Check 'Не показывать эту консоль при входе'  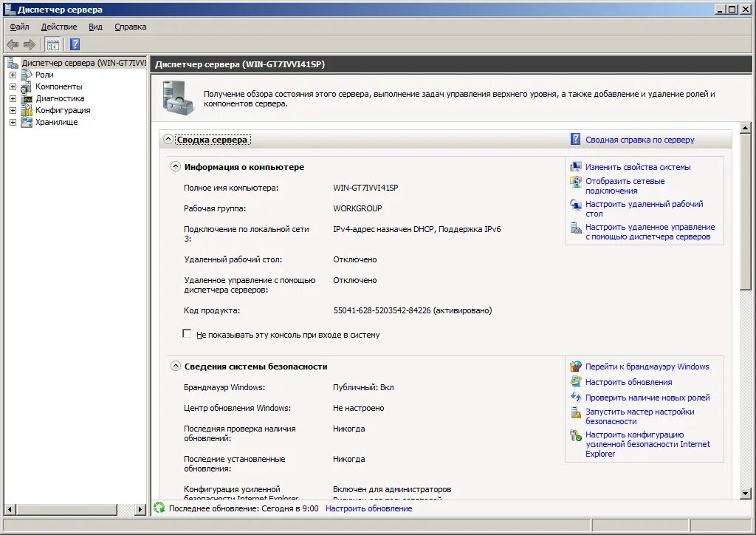[x=187, y=334]
